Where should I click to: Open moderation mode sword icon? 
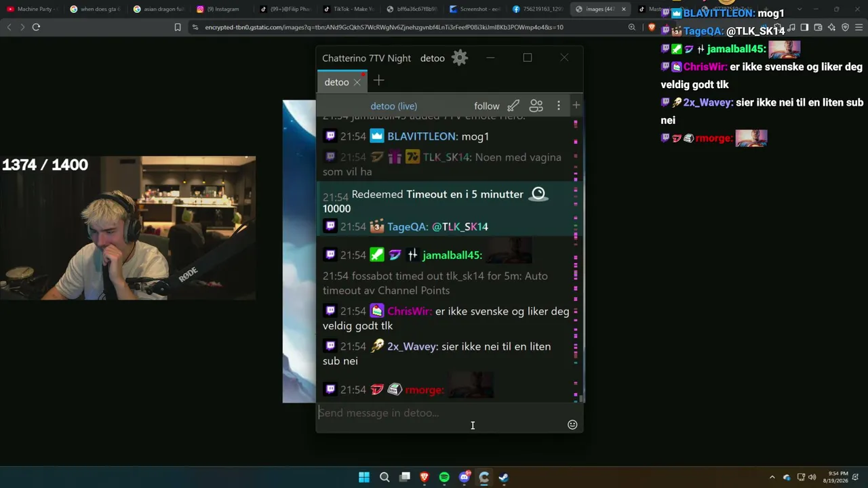coord(513,106)
